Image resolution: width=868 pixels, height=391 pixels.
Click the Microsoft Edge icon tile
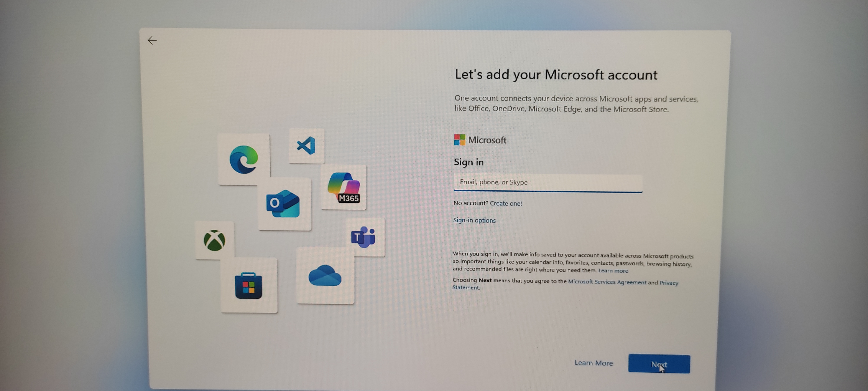tap(244, 160)
